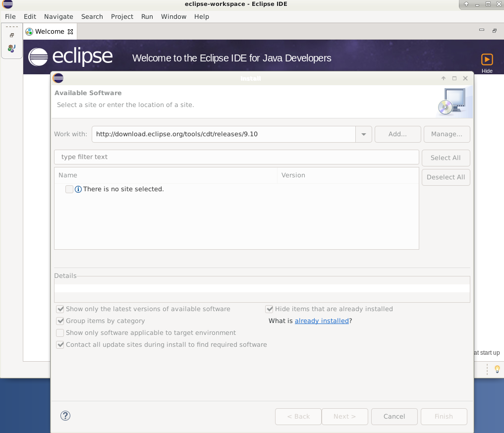Toggle Group items by category checkbox
Image resolution: width=504 pixels, height=433 pixels.
click(x=60, y=321)
